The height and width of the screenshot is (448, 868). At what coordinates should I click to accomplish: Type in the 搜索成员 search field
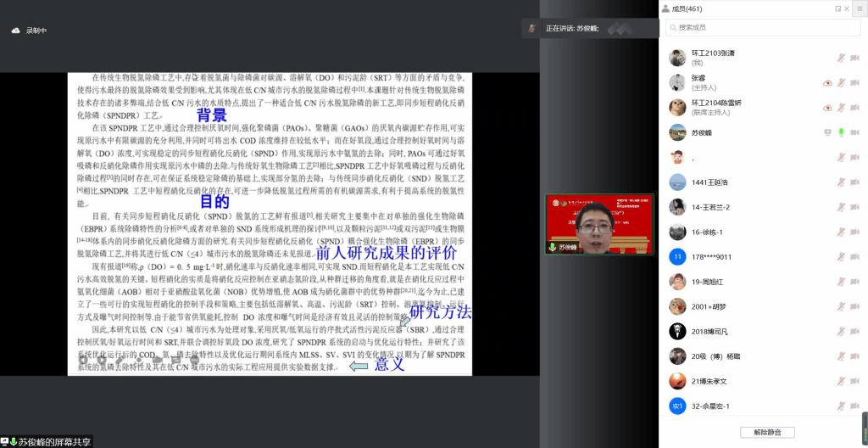[x=763, y=28]
